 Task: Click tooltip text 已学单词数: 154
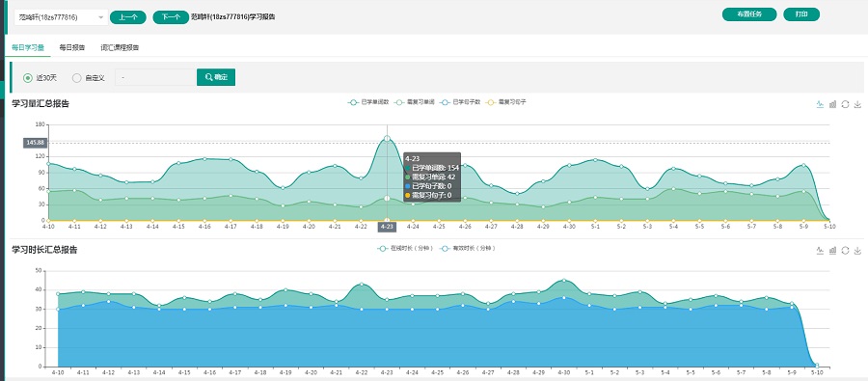[436, 168]
